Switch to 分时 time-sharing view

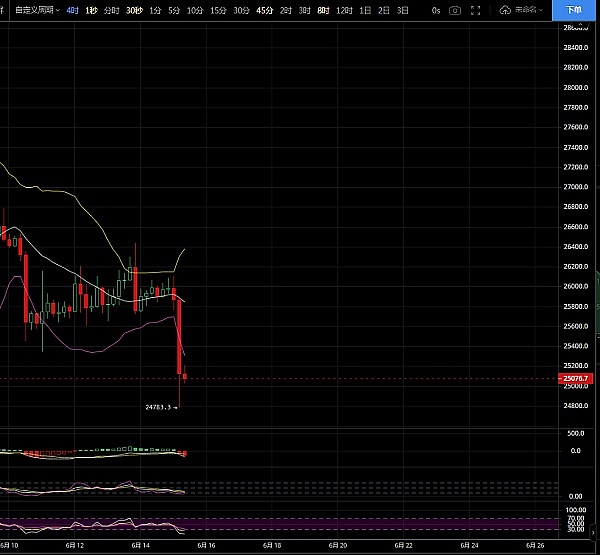pos(111,10)
